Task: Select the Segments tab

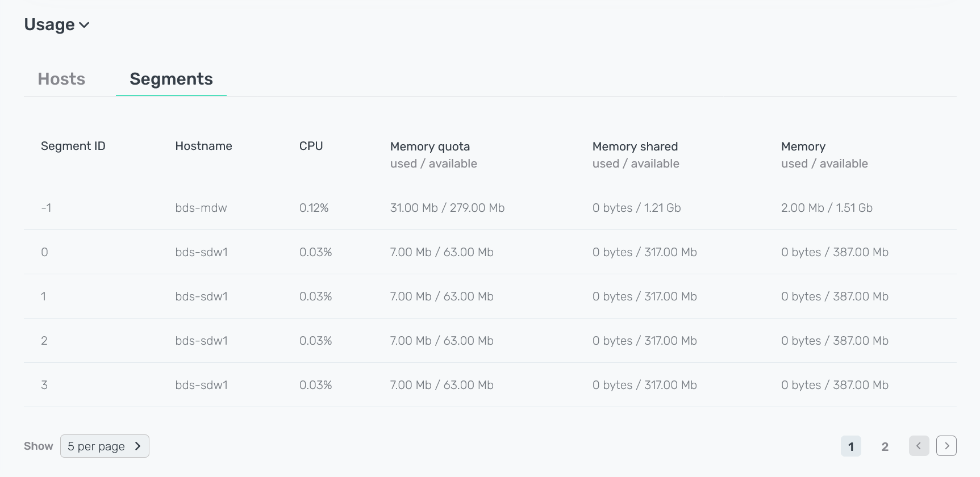Action: (170, 79)
